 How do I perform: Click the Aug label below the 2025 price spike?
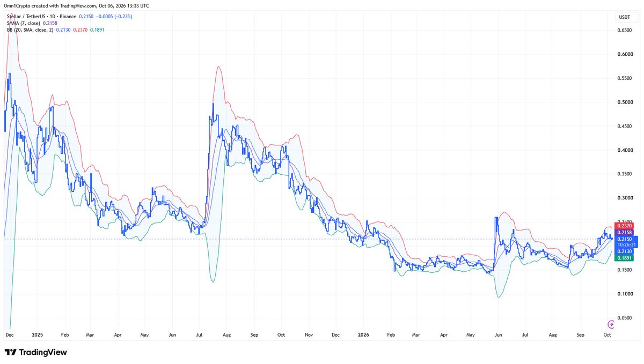[226, 334]
